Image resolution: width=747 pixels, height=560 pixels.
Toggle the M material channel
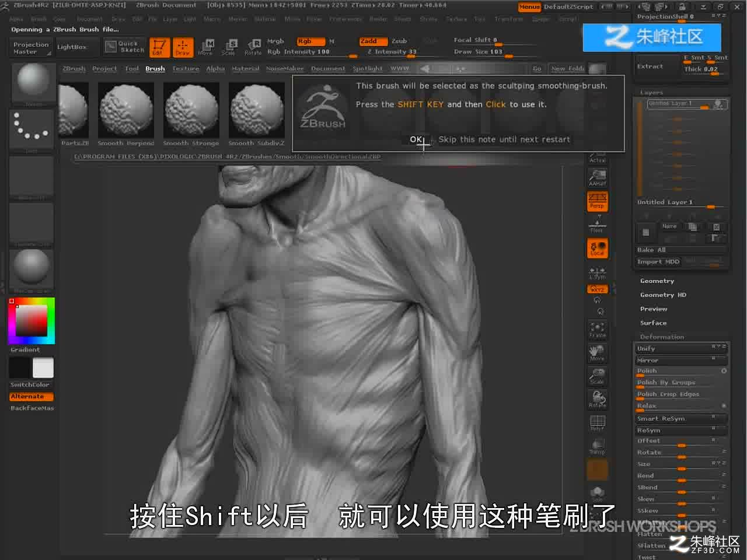(331, 41)
